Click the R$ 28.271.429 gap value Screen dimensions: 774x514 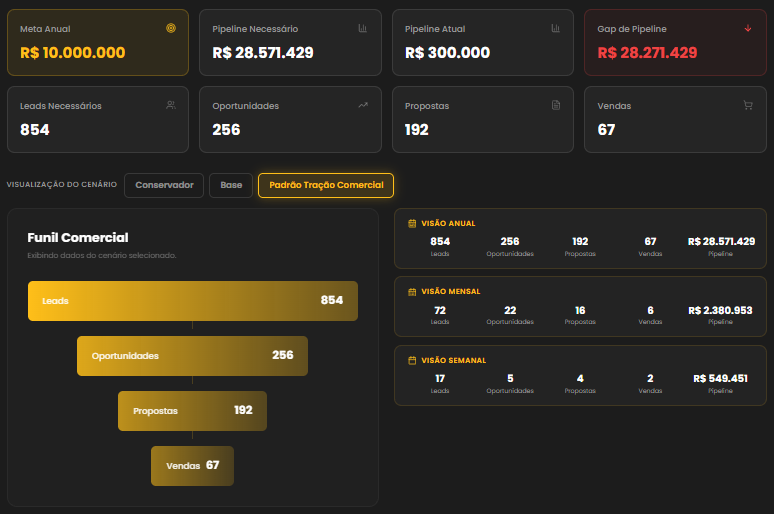pyautogui.click(x=647, y=52)
